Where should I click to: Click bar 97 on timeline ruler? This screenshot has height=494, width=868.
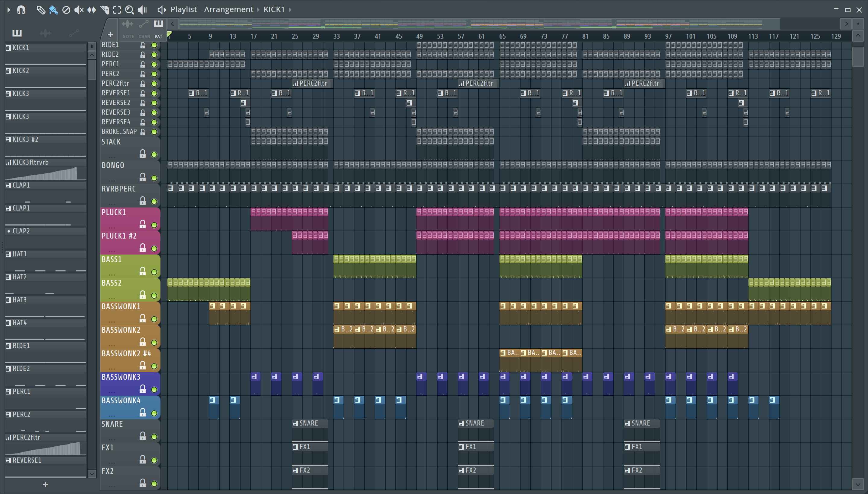pyautogui.click(x=668, y=36)
